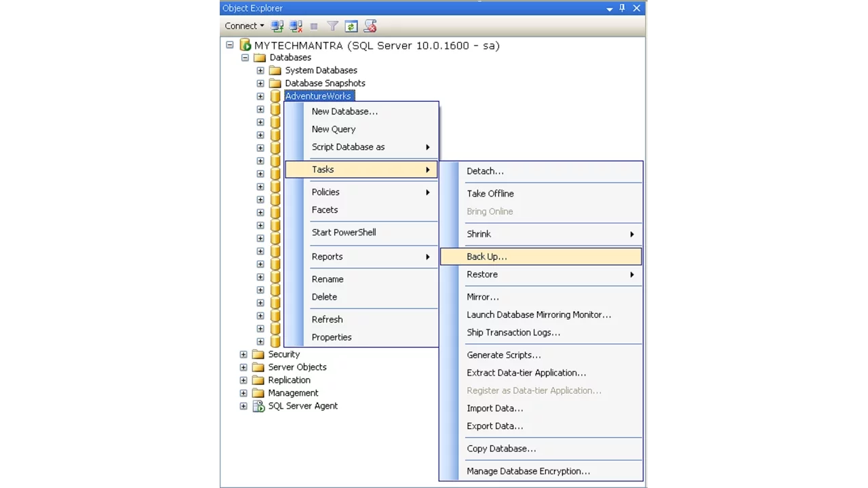This screenshot has width=868, height=488.
Task: Click the Refresh toolbar icon
Action: tap(351, 26)
